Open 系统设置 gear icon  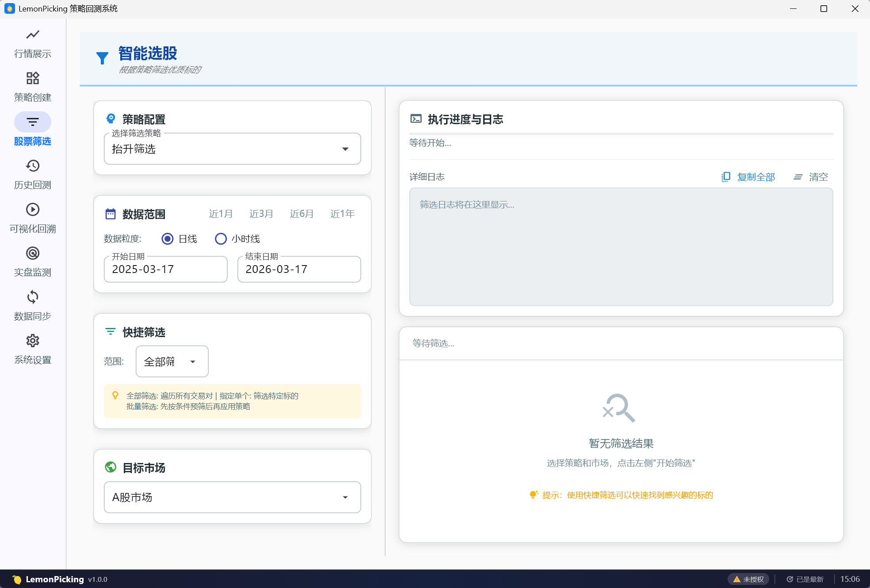click(33, 341)
